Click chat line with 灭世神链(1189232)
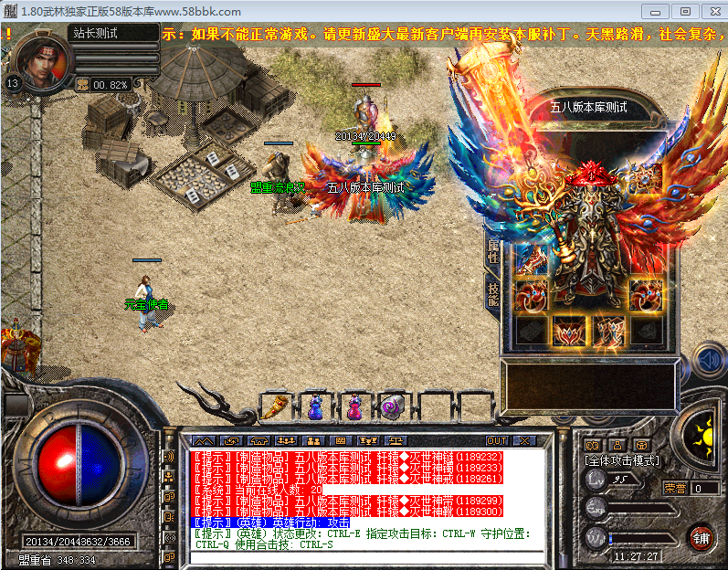 click(348, 457)
